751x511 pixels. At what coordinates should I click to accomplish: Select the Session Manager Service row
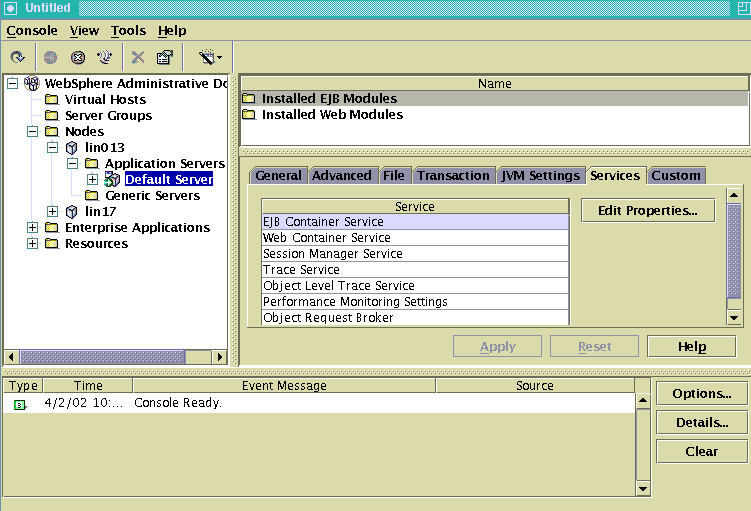[x=415, y=254]
